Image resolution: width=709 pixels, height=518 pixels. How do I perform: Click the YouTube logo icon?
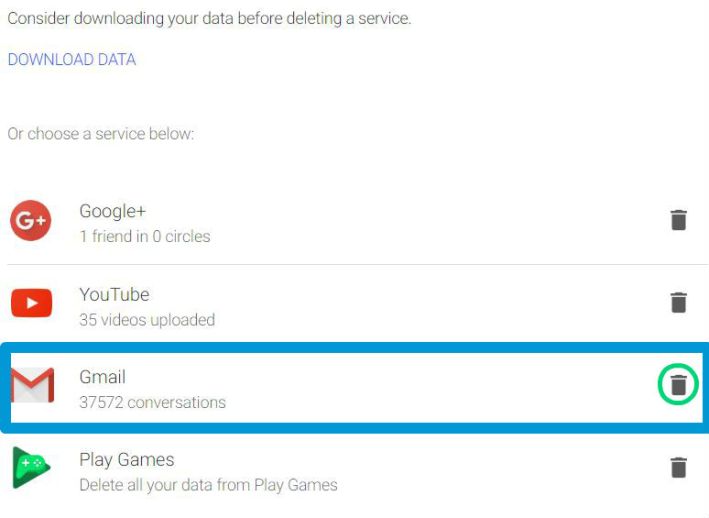pyautogui.click(x=31, y=303)
